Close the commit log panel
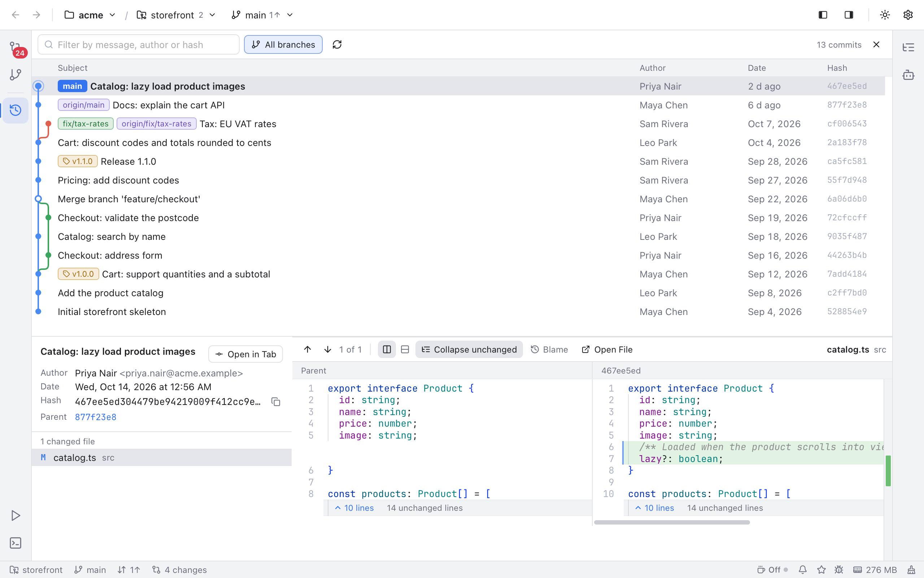The height and width of the screenshot is (578, 924). (876, 45)
